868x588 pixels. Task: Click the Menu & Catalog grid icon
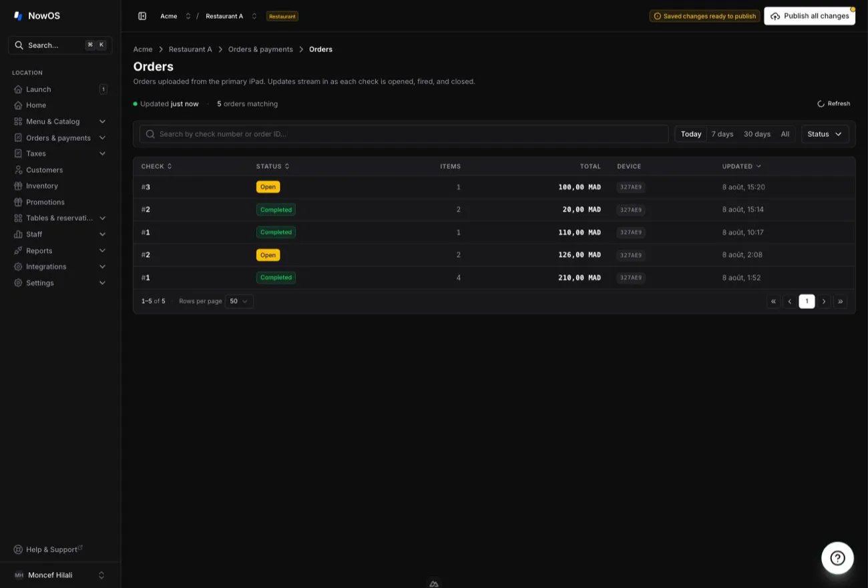[x=18, y=121]
